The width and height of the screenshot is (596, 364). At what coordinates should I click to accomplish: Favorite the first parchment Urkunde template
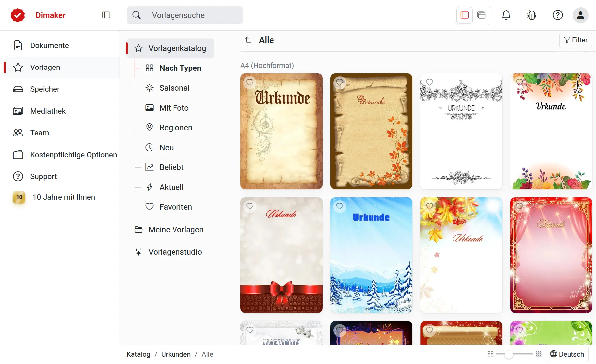tap(250, 82)
